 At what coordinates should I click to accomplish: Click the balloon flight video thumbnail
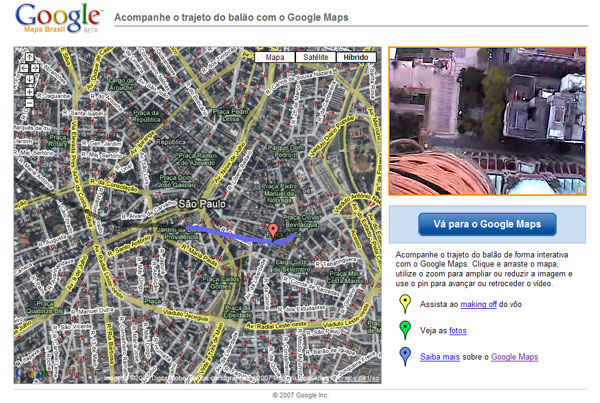point(487,121)
